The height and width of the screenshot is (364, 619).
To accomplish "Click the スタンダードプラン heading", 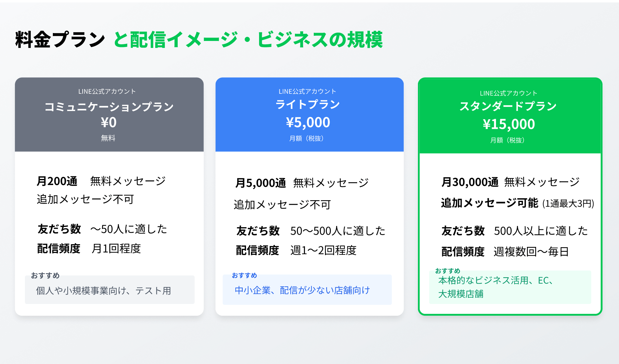I will (508, 106).
